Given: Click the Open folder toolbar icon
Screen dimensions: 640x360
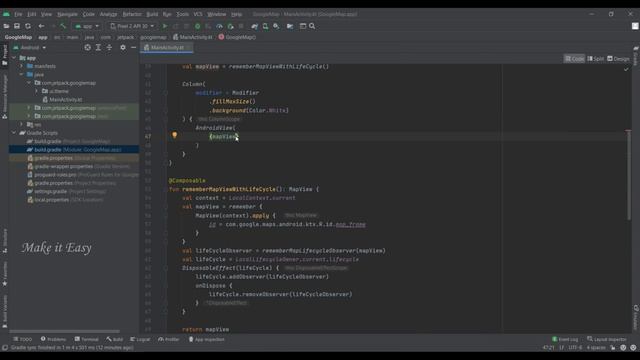Looking at the screenshot, I should click(x=6, y=26).
